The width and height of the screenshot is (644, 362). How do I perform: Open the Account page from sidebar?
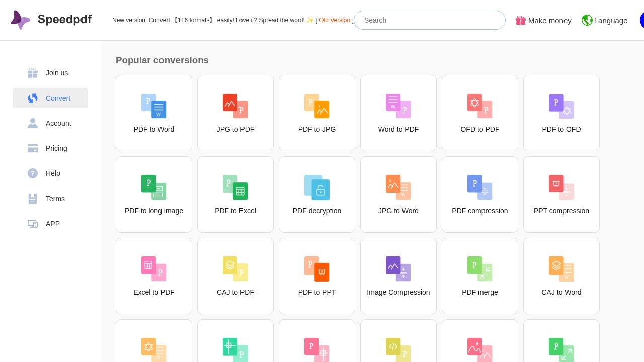click(50, 123)
